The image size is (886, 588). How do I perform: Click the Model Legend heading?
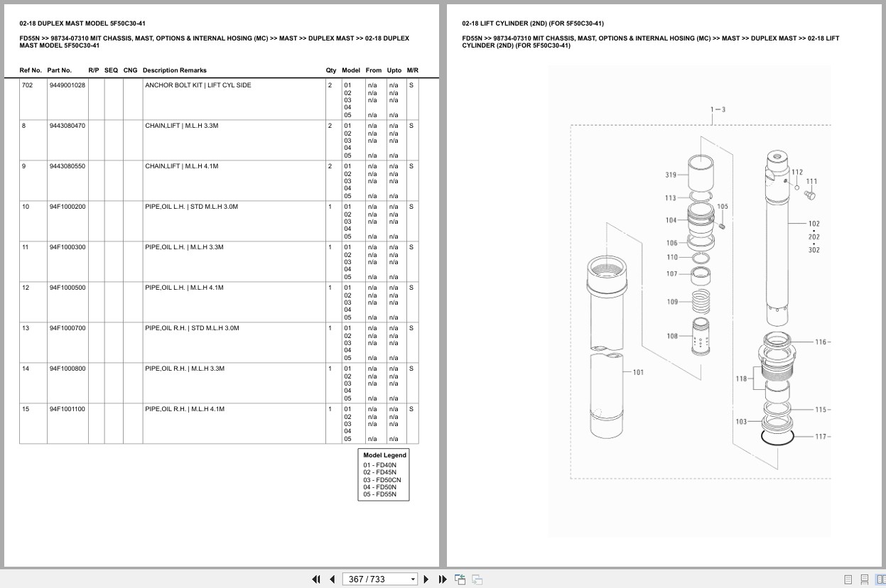[384, 455]
